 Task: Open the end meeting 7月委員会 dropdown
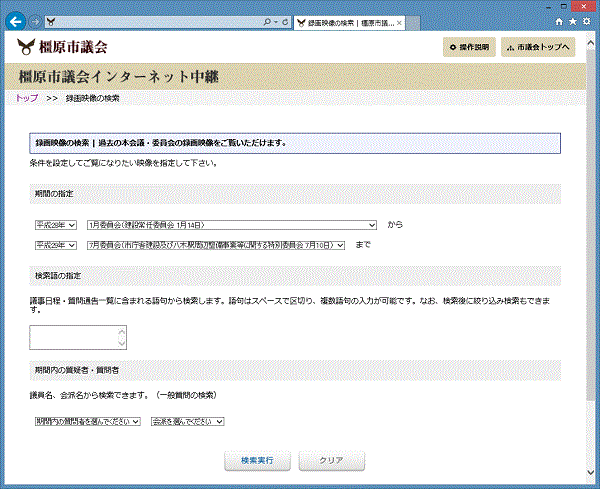tap(216, 245)
